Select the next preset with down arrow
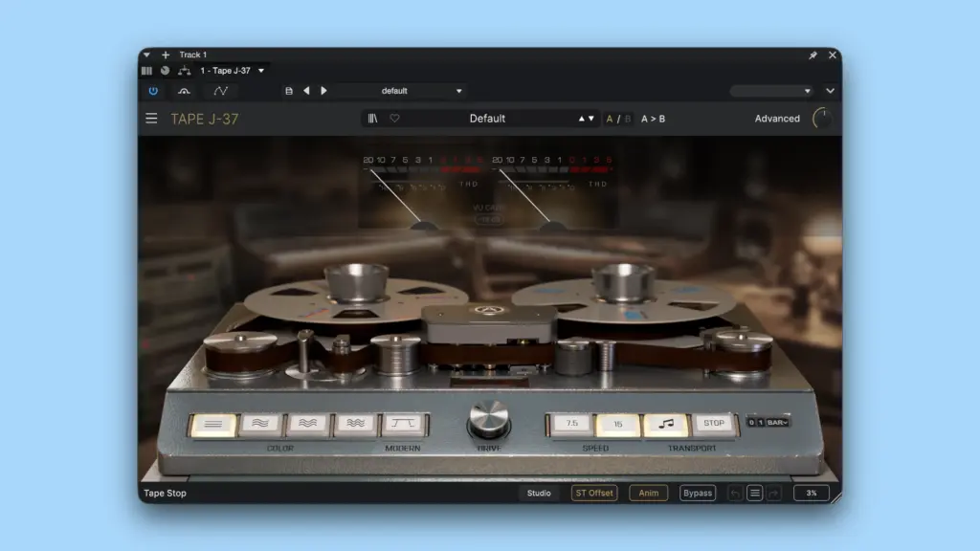 click(591, 119)
